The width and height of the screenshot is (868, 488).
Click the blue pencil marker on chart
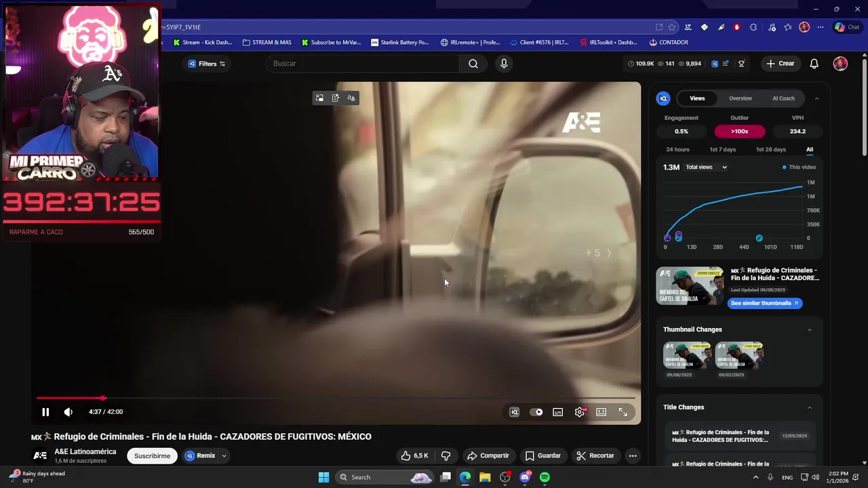click(x=759, y=238)
